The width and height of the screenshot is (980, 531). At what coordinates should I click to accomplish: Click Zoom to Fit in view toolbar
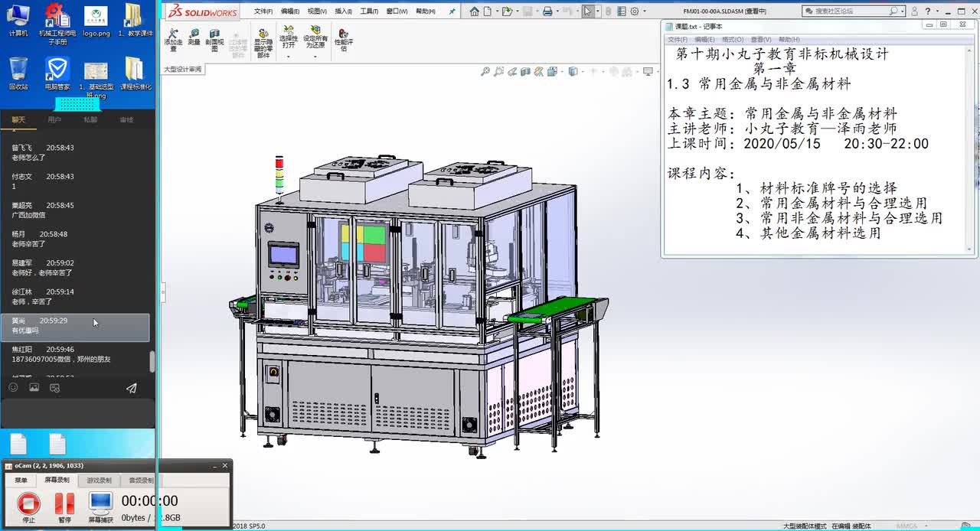pyautogui.click(x=485, y=71)
